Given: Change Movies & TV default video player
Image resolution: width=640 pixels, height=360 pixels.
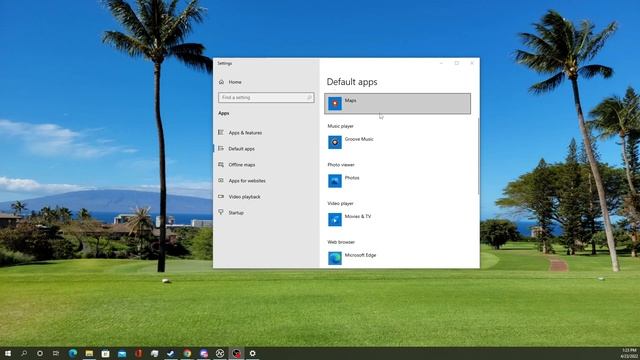Looking at the screenshot, I should click(x=398, y=220).
